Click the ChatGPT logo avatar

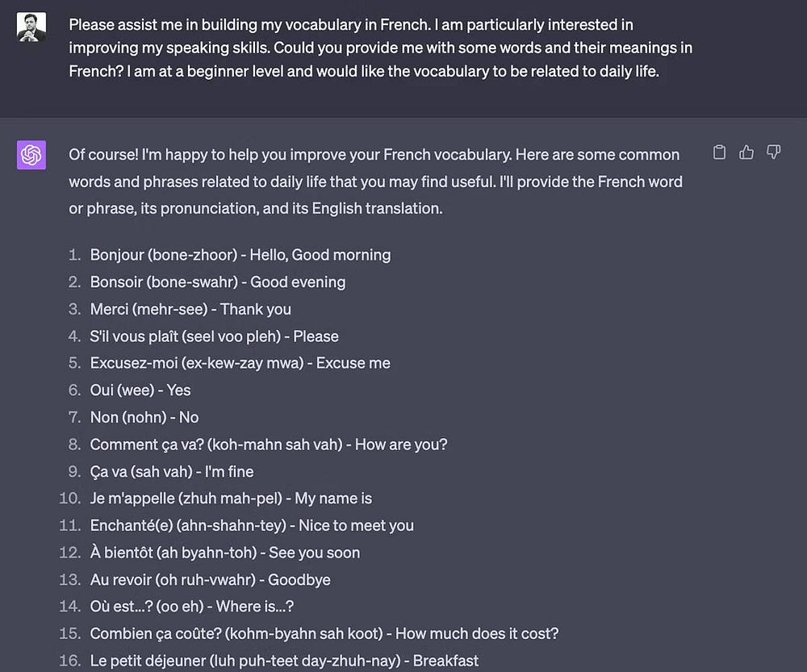coord(31,155)
